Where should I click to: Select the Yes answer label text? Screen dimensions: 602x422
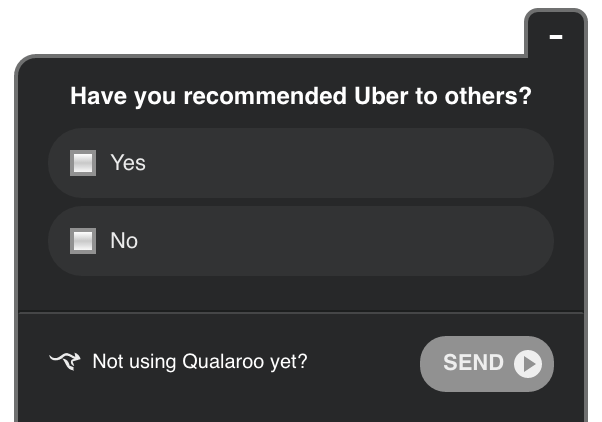(128, 163)
